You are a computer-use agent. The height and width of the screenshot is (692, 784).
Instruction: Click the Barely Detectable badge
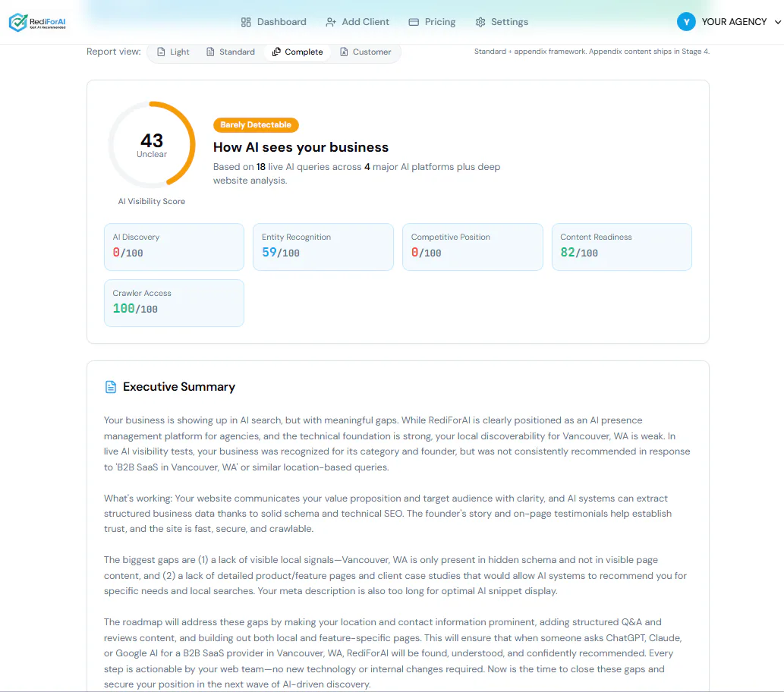[x=256, y=125]
